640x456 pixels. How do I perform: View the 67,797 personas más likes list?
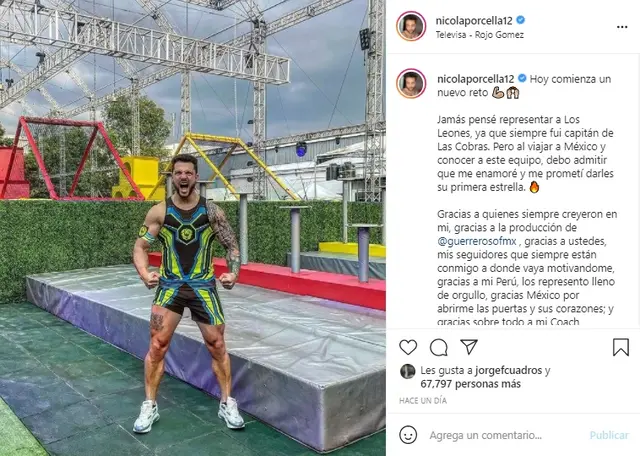(x=471, y=384)
